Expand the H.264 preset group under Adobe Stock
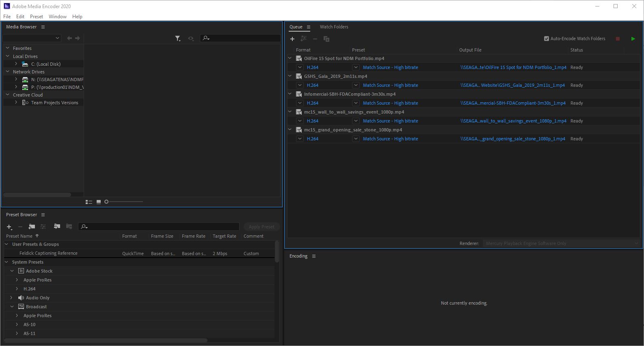Screen dimensions: 644x346 (x=17, y=289)
